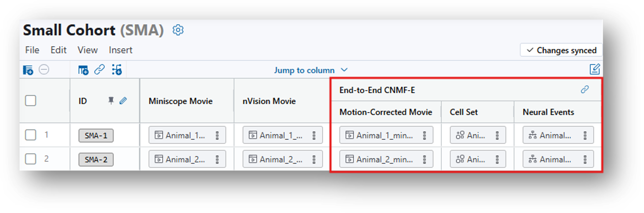Click the toolbar link icon

(x=99, y=70)
